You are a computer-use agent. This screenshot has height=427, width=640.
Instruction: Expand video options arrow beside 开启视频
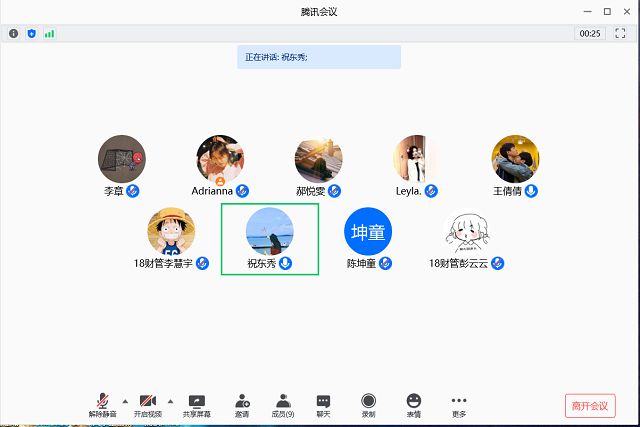(x=170, y=400)
